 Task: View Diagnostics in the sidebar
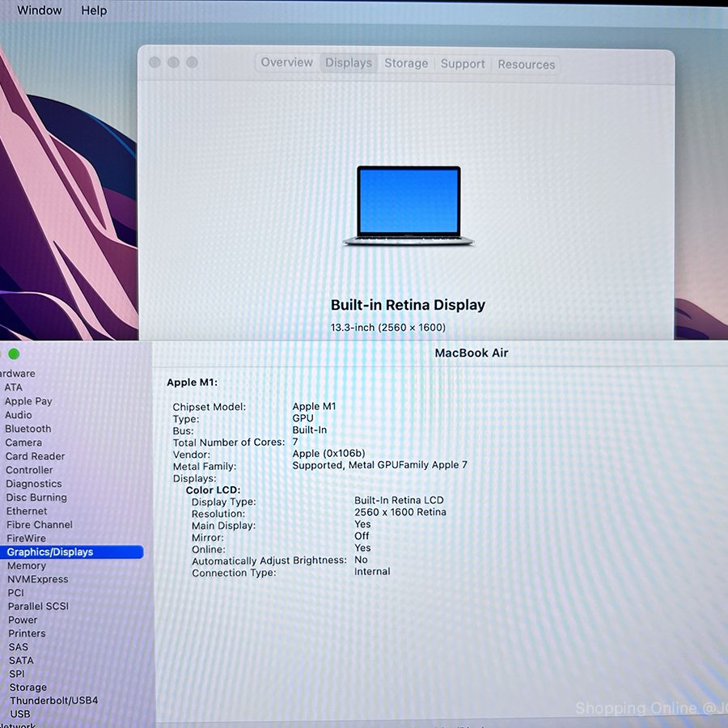[34, 484]
